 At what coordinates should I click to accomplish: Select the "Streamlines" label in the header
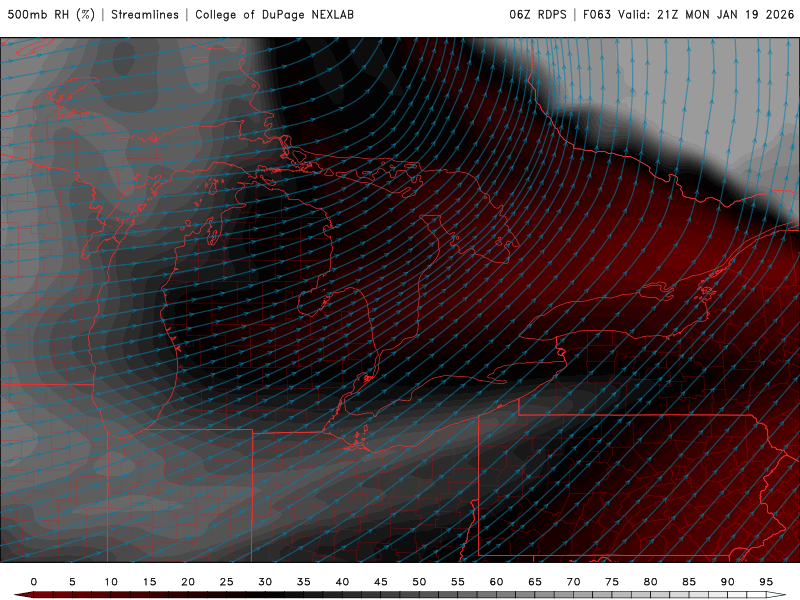(x=145, y=15)
